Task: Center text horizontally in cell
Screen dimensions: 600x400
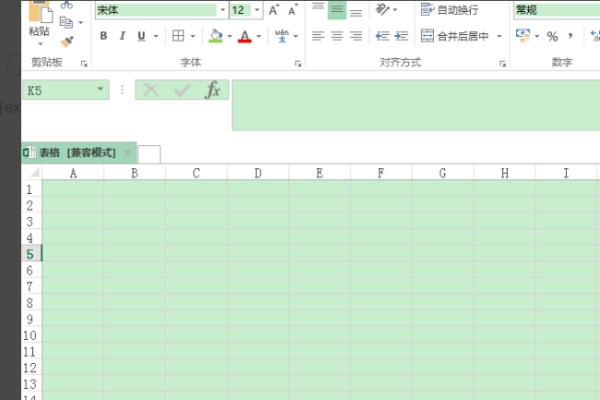Action: point(337,36)
